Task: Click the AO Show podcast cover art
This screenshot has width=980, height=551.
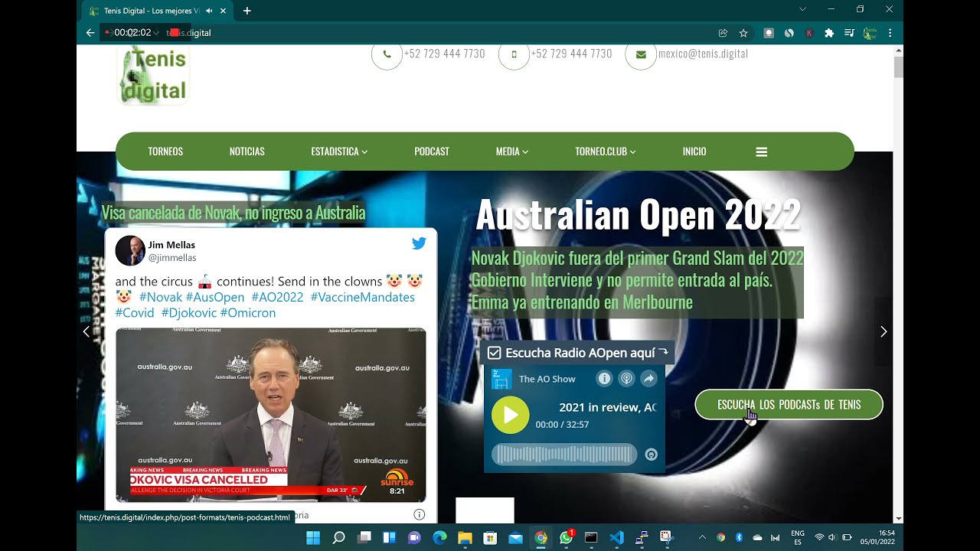Action: tap(501, 379)
